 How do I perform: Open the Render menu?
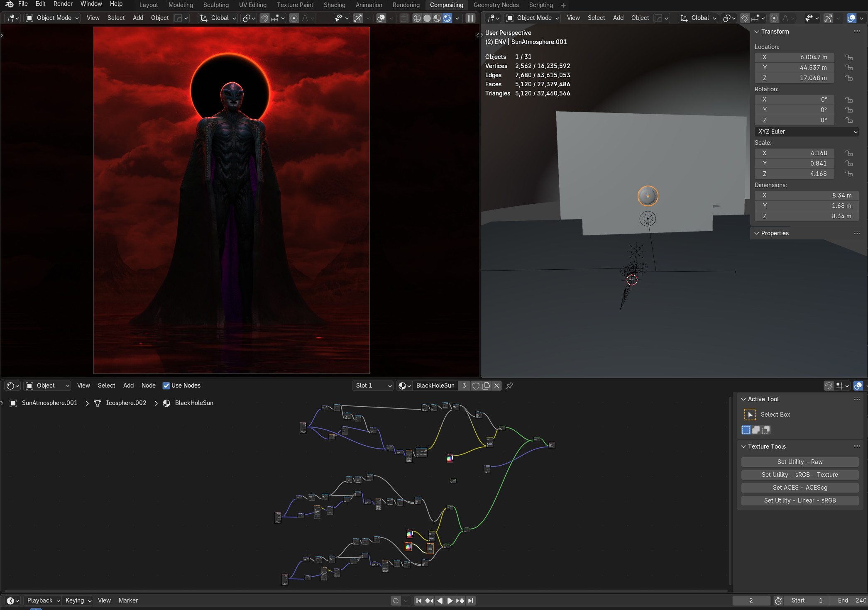63,4
